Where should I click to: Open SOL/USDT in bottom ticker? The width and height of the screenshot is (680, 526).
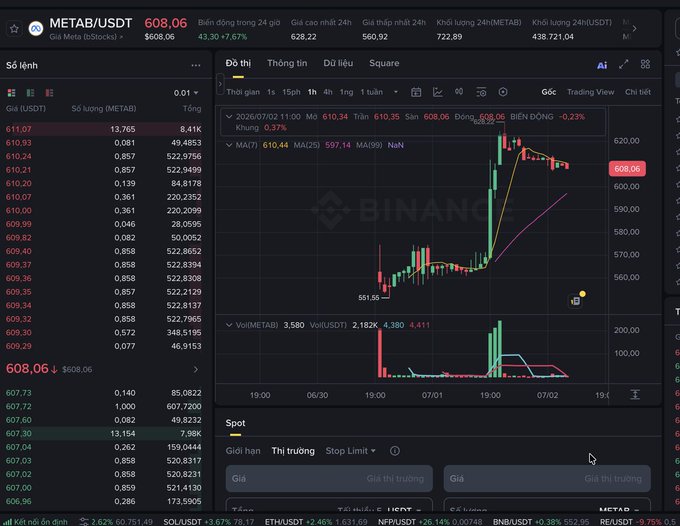tap(208, 522)
